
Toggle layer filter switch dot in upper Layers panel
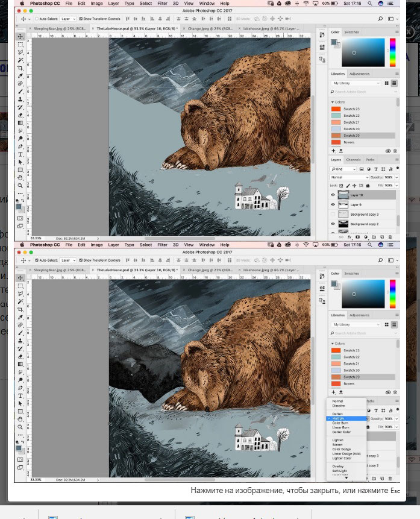398,168
